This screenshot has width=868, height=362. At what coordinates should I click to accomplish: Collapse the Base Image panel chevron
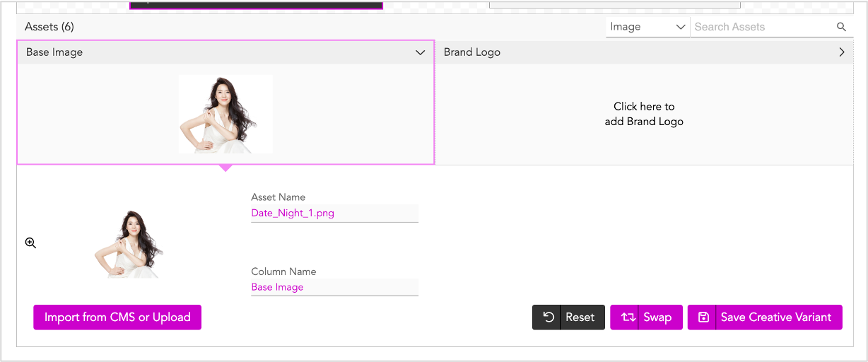(421, 52)
